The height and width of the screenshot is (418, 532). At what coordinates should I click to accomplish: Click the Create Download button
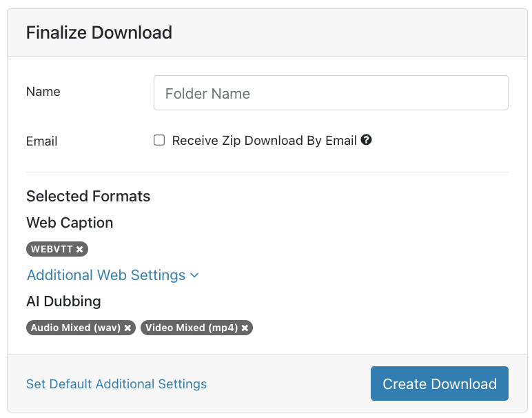click(x=440, y=384)
